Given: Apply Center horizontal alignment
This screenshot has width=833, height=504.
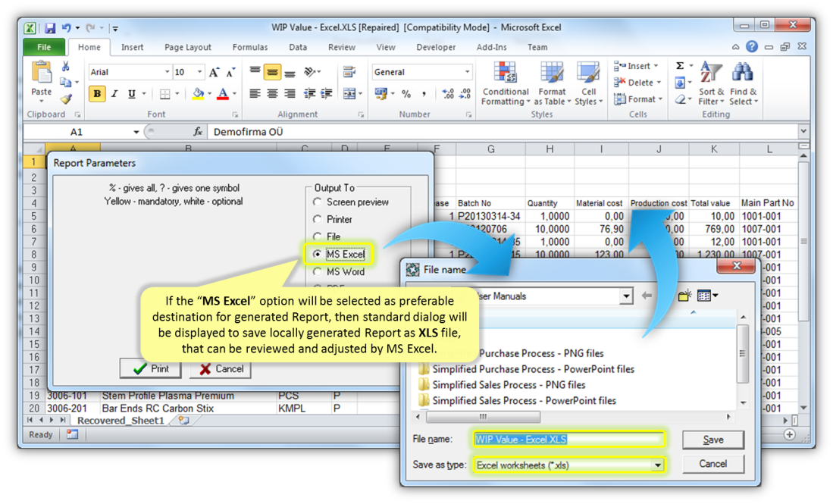Looking at the screenshot, I should [x=272, y=94].
